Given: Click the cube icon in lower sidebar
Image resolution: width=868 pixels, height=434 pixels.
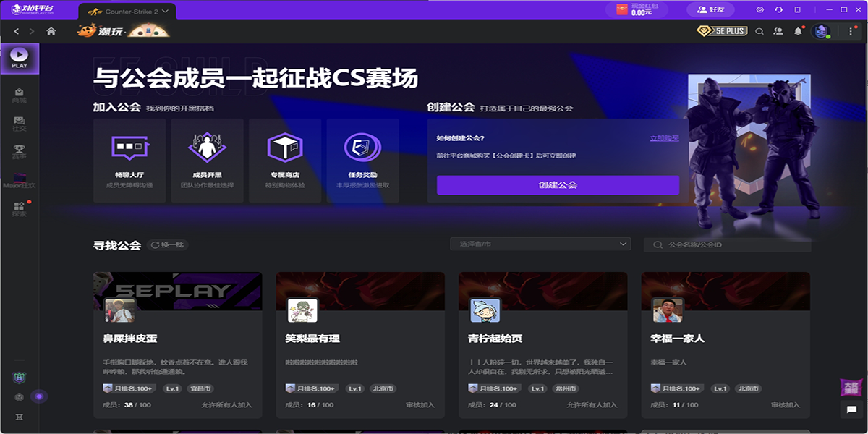Looking at the screenshot, I should pyautogui.click(x=20, y=397).
